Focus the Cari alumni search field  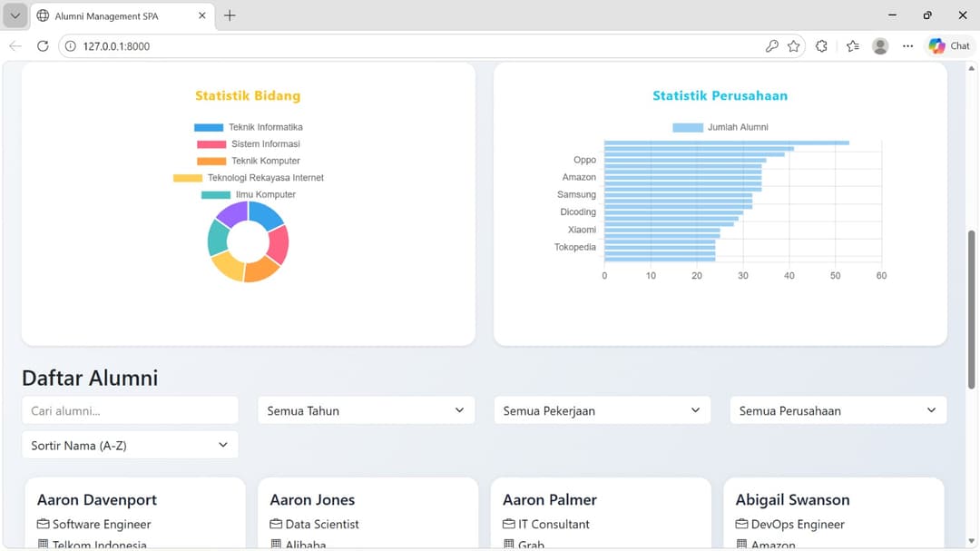[x=130, y=411]
